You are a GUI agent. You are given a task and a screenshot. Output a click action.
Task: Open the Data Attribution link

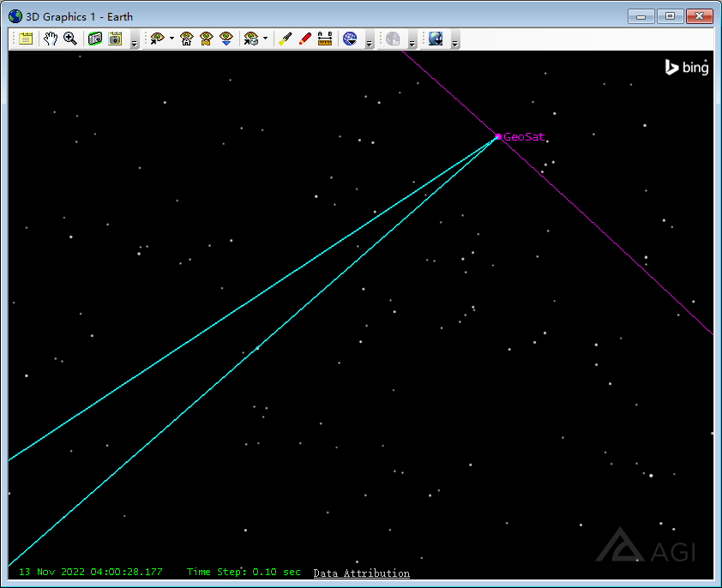tap(361, 573)
